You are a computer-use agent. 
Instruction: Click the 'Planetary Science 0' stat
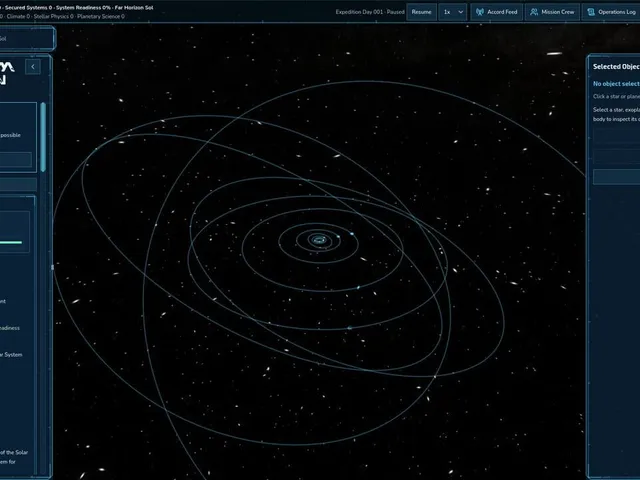coord(101,16)
